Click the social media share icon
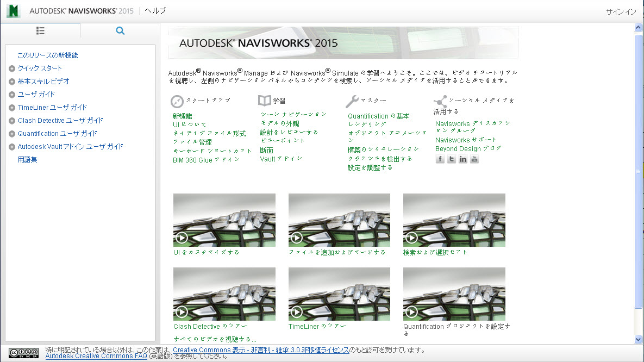 440,101
